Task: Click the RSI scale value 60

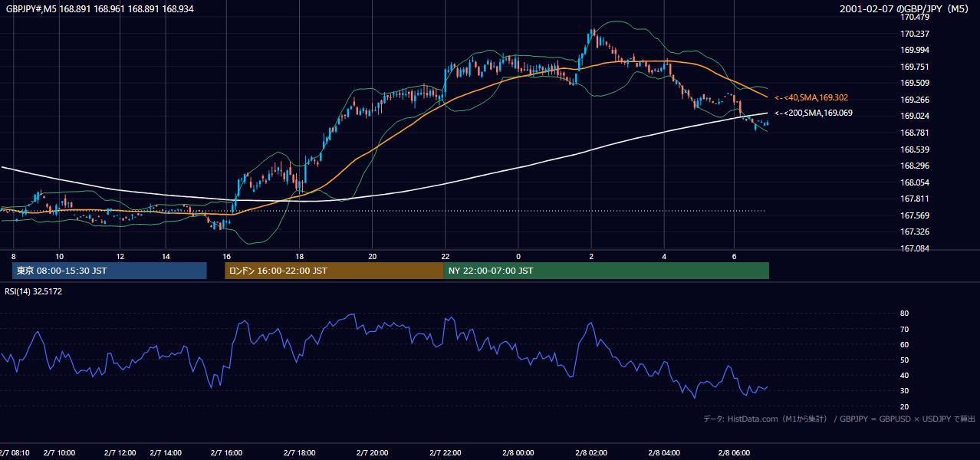Action: tap(905, 344)
